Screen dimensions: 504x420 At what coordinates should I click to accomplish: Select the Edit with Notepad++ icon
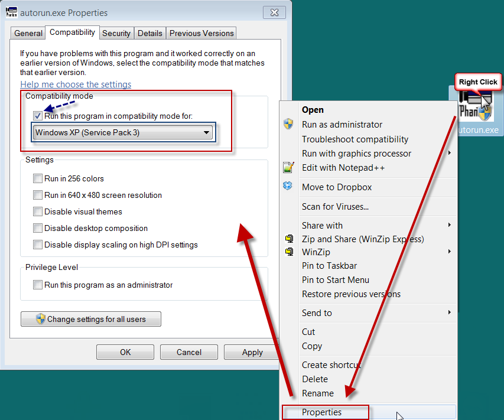pos(288,167)
